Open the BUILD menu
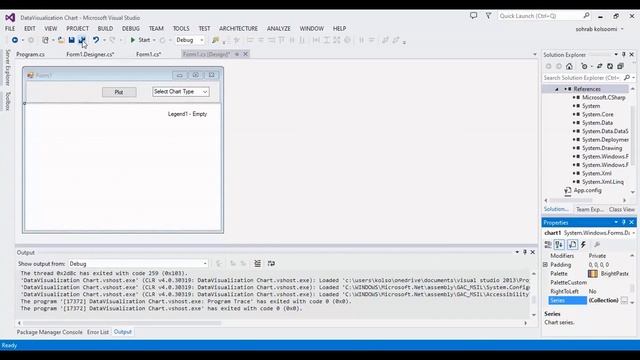Image resolution: width=640 pixels, height=360 pixels. (x=105, y=29)
